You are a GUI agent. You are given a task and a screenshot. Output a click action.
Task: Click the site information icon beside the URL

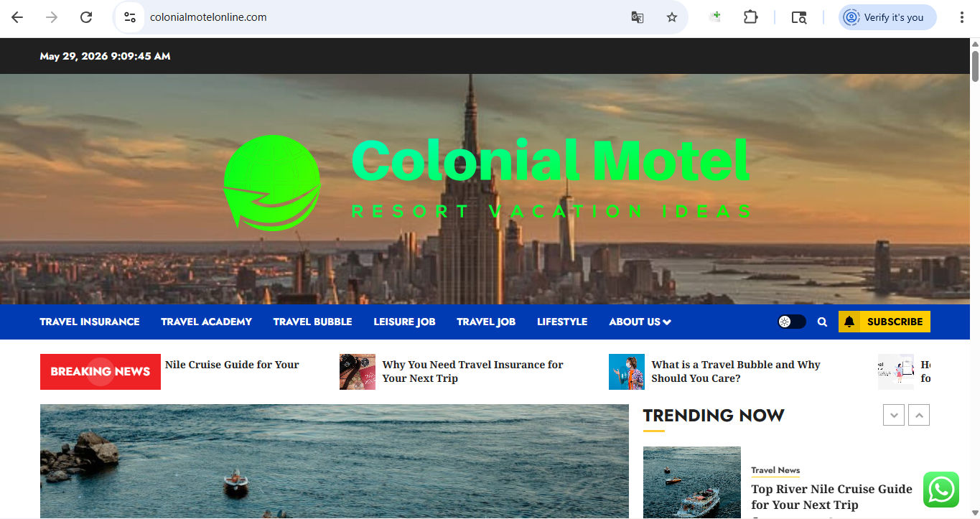coord(130,17)
